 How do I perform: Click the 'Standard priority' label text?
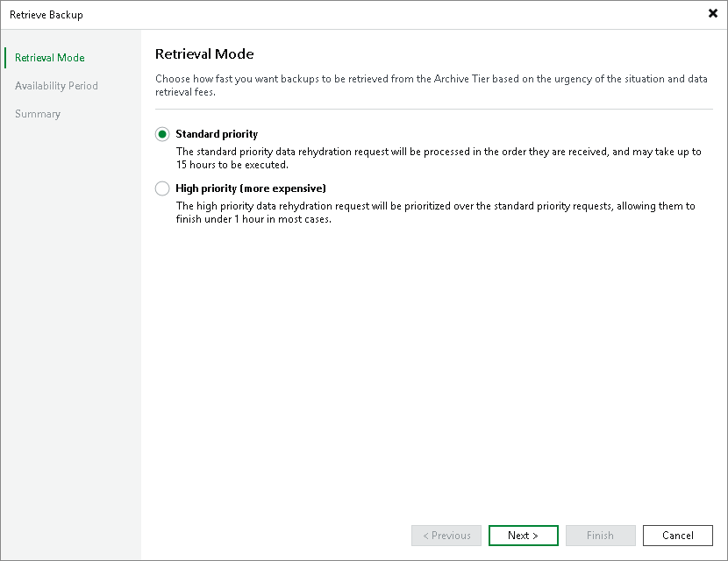click(x=217, y=134)
